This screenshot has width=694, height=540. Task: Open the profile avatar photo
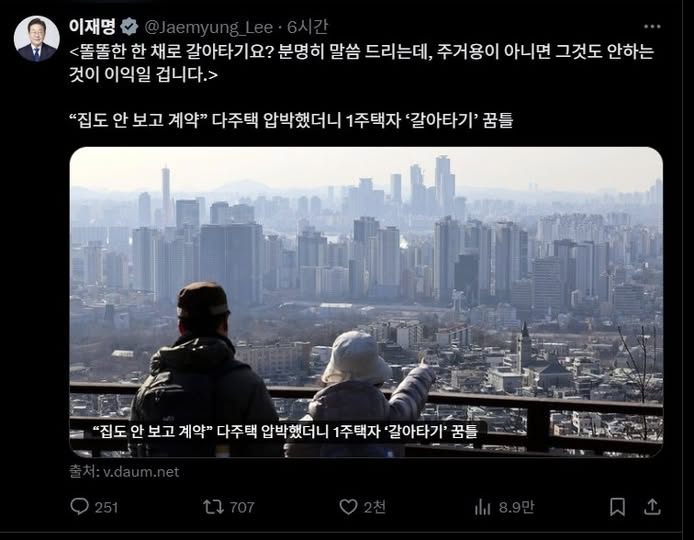pos(37,39)
